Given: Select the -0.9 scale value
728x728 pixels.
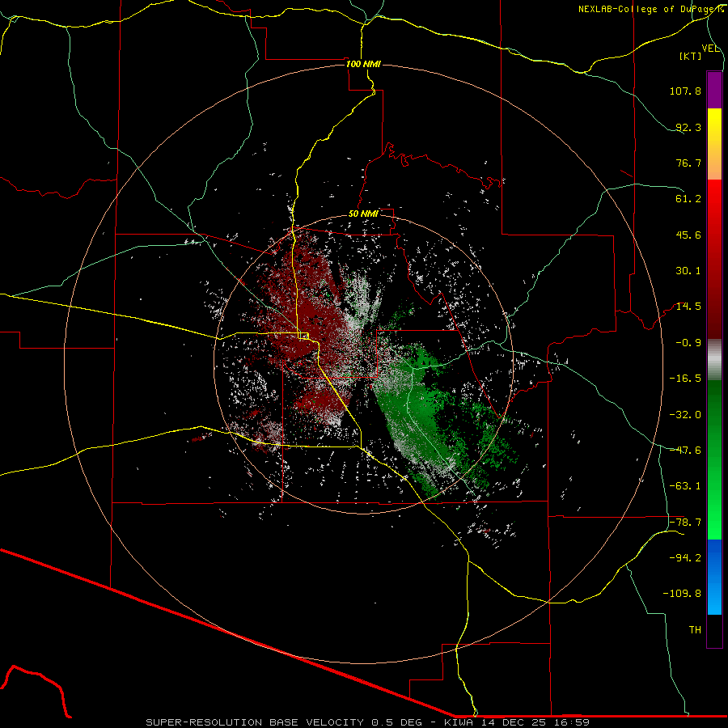Looking at the screenshot, I should coord(688,343).
